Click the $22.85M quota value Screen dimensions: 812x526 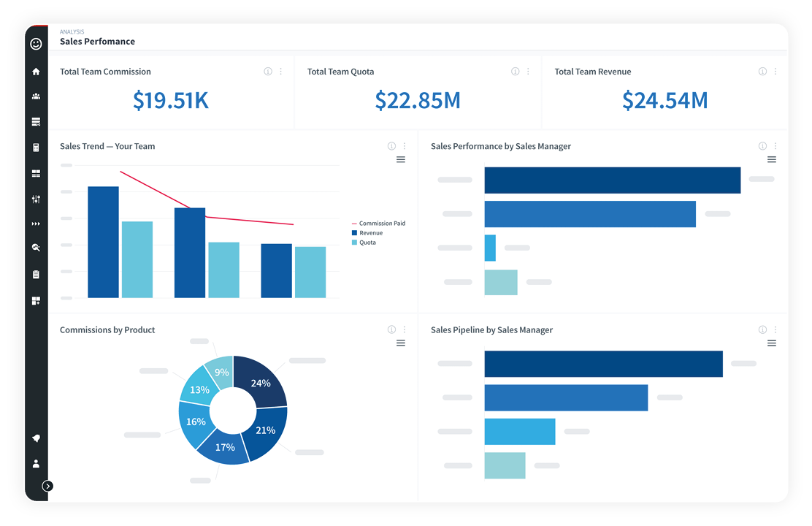point(418,101)
